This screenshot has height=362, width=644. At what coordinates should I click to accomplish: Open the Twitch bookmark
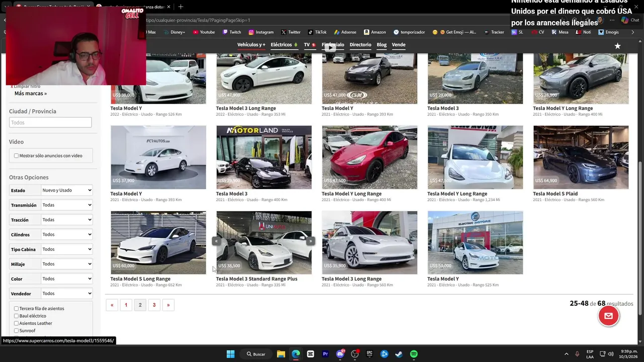(x=232, y=32)
